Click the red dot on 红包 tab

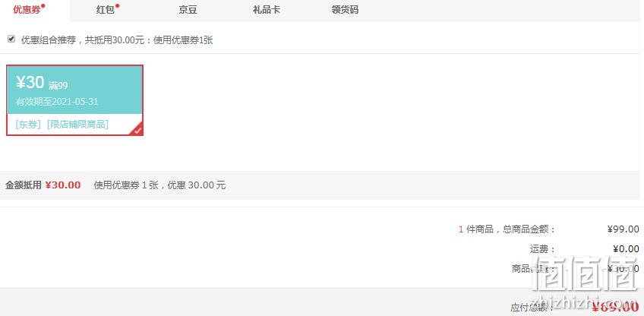click(x=118, y=6)
